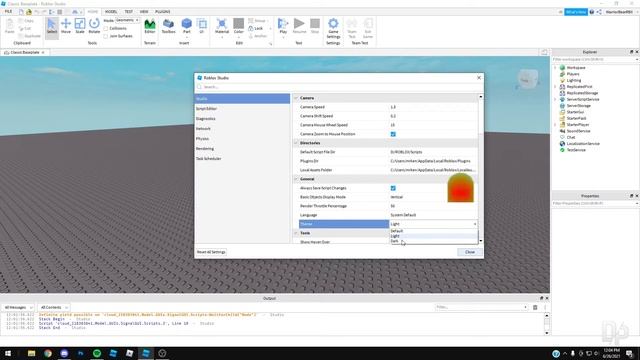Open the UI insert tool

coord(202,26)
